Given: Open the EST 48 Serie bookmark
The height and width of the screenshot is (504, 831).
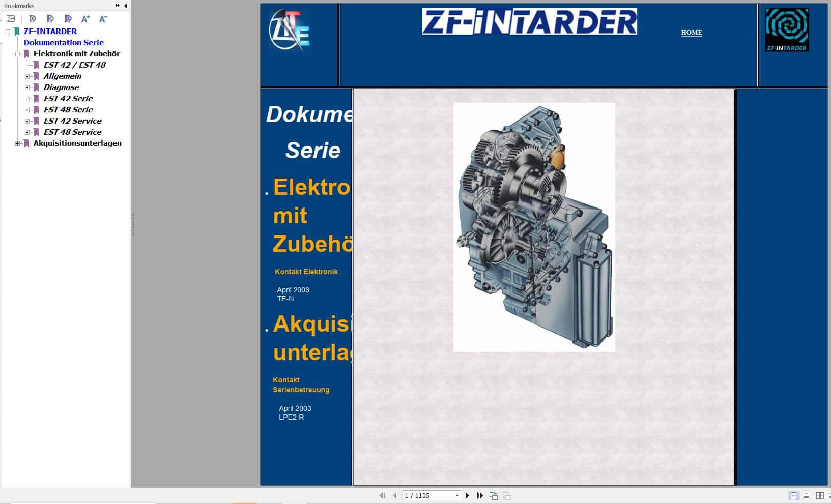Looking at the screenshot, I should [x=68, y=110].
